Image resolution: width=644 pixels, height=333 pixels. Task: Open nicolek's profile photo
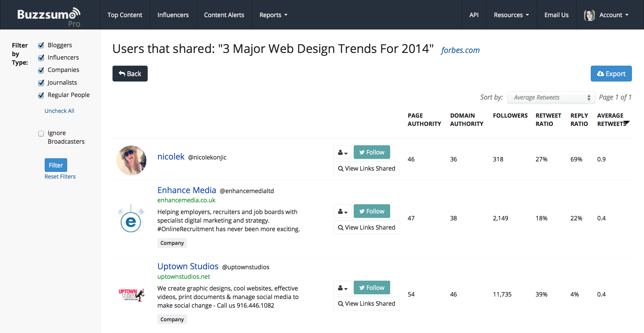coord(131,160)
